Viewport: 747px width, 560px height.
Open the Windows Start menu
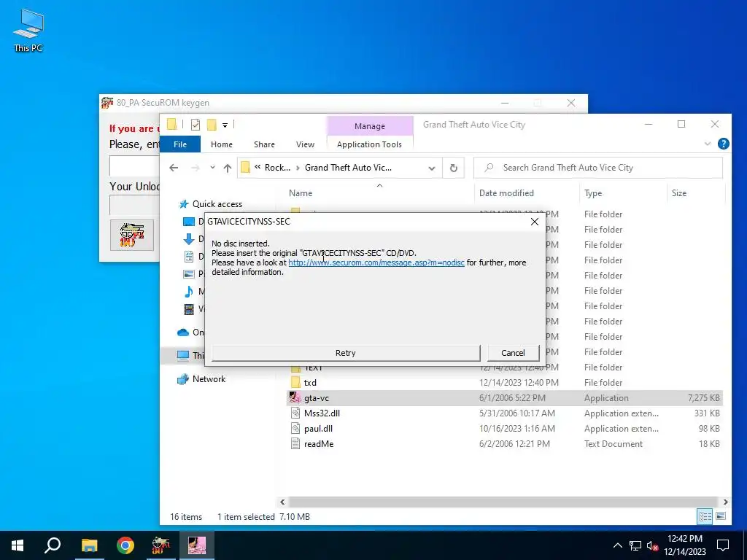tap(18, 545)
